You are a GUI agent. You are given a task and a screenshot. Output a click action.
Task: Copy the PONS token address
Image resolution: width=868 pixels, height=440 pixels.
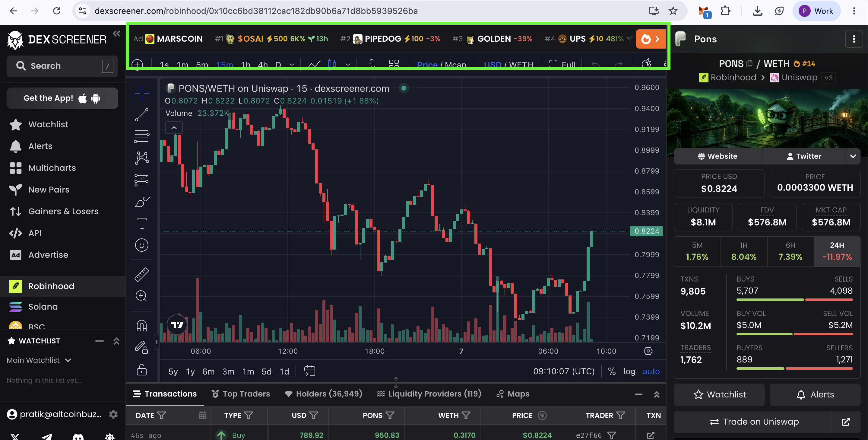[749, 64]
